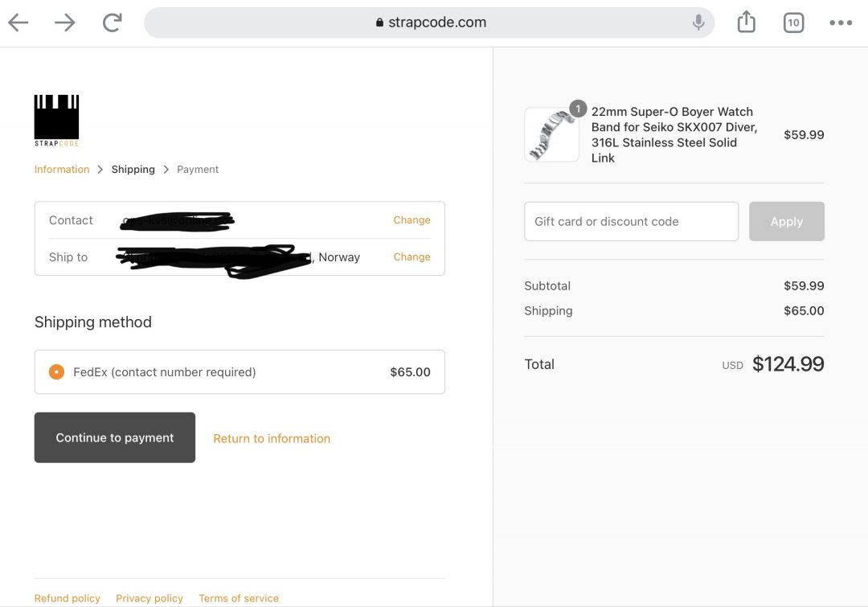Go to Information breadcrumb step
This screenshot has height=607, width=868.
(x=62, y=170)
